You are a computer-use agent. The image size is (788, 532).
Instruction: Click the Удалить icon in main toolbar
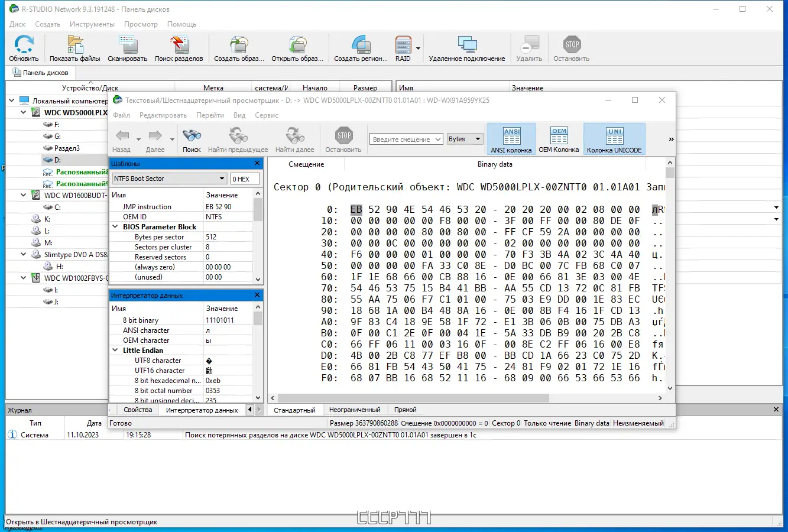click(529, 45)
